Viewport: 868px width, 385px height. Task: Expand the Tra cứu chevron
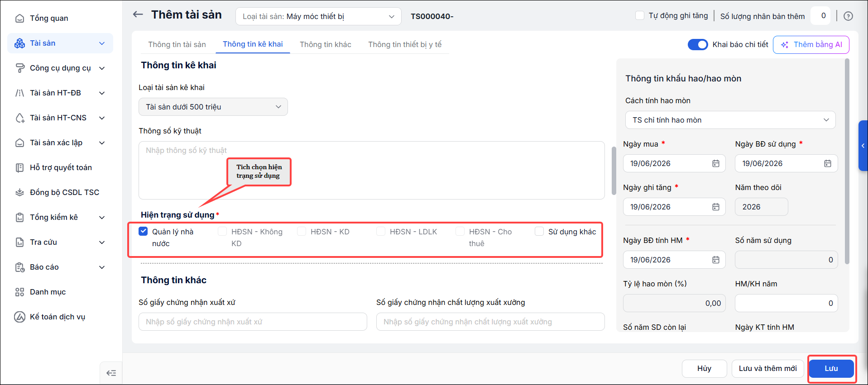[102, 242]
